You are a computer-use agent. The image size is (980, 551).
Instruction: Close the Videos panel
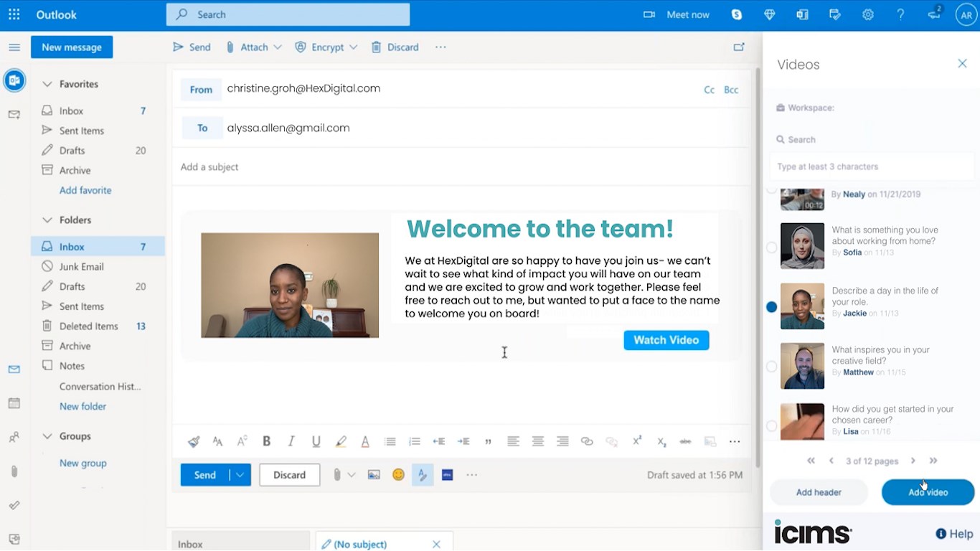point(962,64)
